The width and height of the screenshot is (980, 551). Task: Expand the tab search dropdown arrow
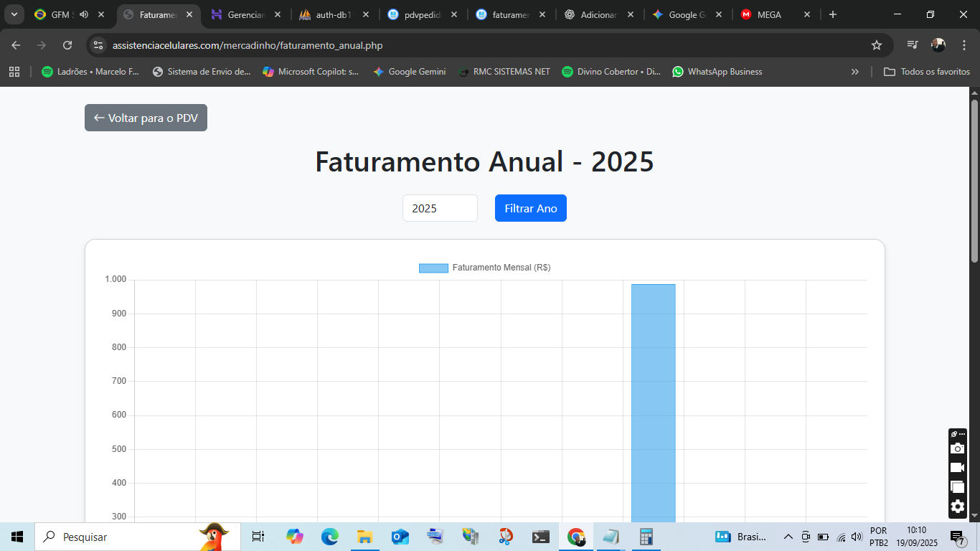coord(14,14)
